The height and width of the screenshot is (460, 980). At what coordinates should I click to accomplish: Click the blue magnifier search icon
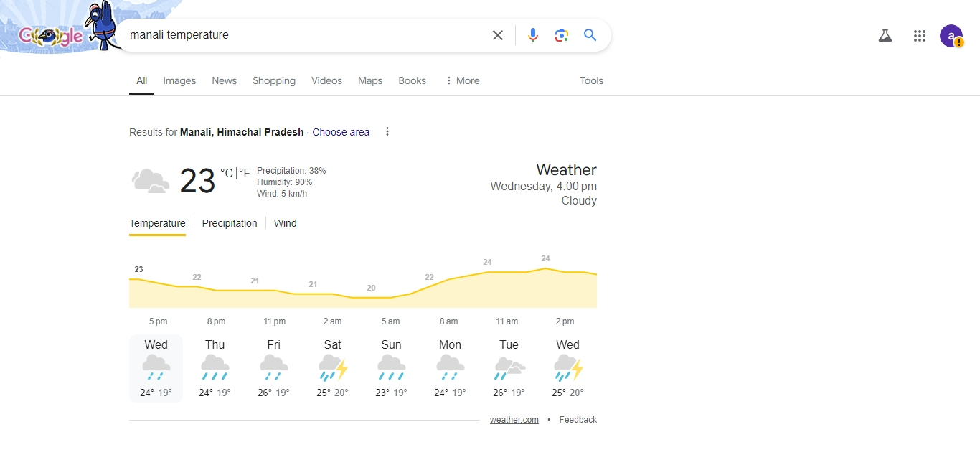click(x=590, y=35)
